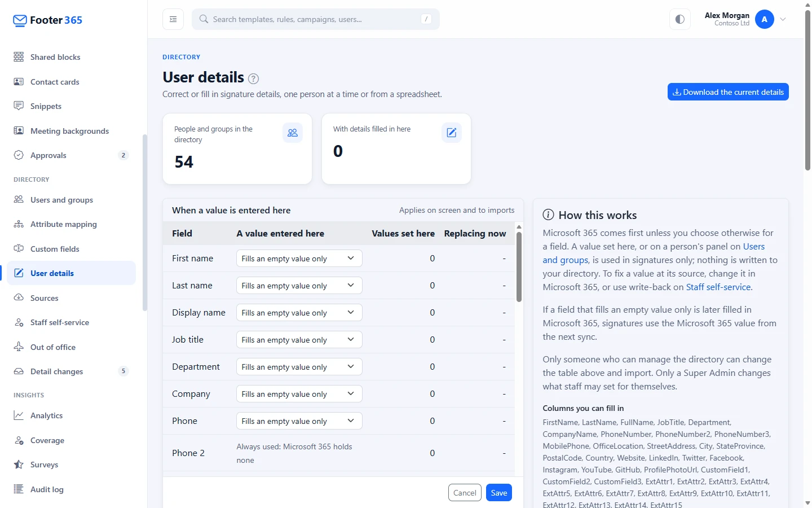Image resolution: width=812 pixels, height=508 pixels.
Task: Click the Out of office plane icon
Action: coord(19,347)
